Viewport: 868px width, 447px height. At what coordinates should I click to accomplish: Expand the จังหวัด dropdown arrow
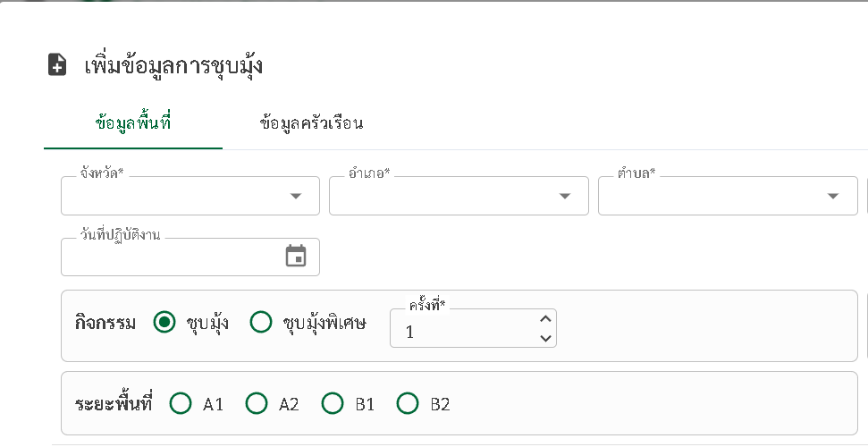pyautogui.click(x=296, y=196)
